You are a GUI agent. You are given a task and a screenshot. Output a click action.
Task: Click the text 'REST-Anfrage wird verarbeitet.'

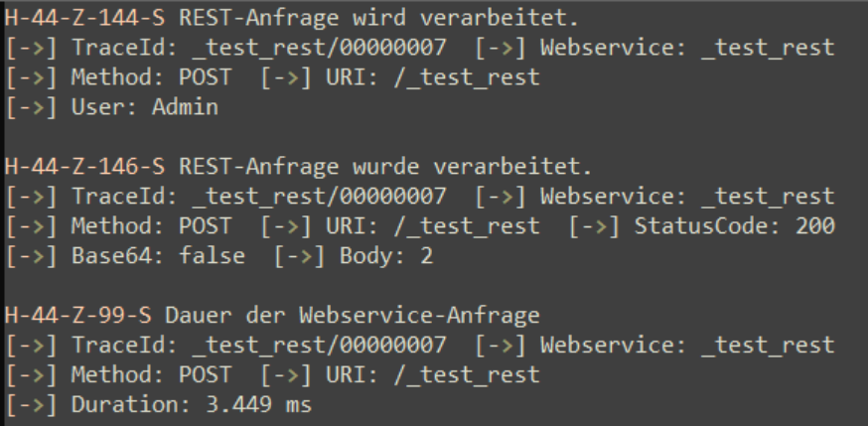click(378, 18)
